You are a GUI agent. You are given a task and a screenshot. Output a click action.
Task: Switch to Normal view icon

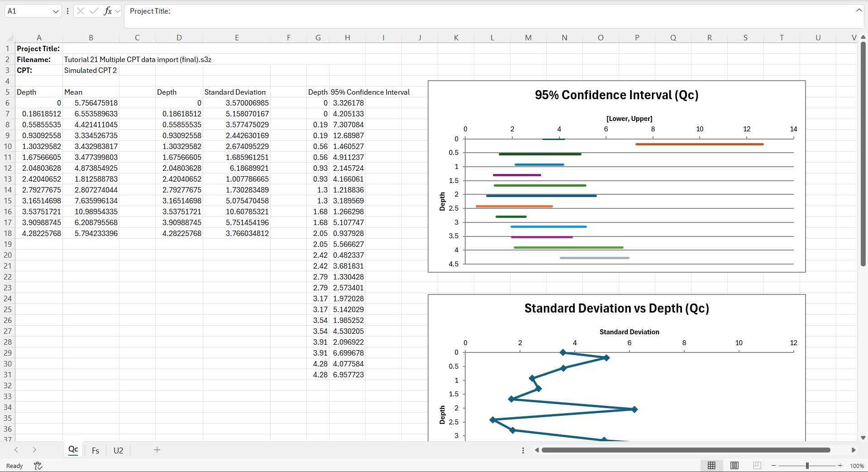[711, 465]
